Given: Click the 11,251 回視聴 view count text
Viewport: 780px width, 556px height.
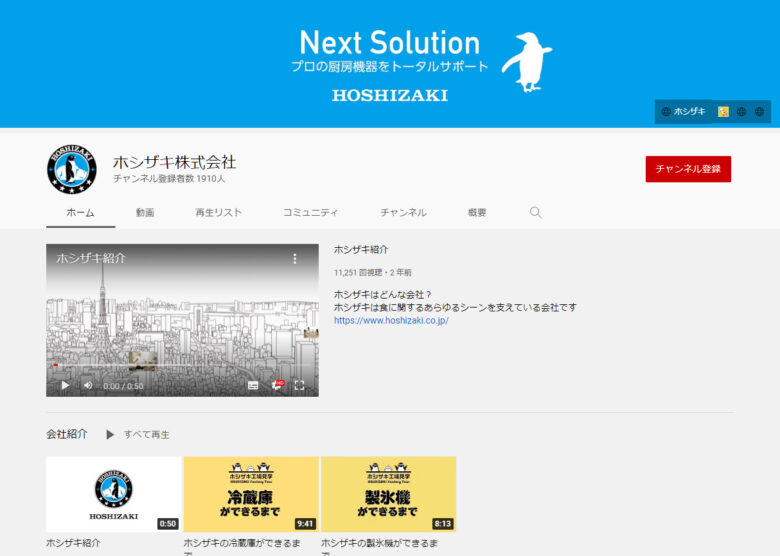Looking at the screenshot, I should (x=358, y=273).
